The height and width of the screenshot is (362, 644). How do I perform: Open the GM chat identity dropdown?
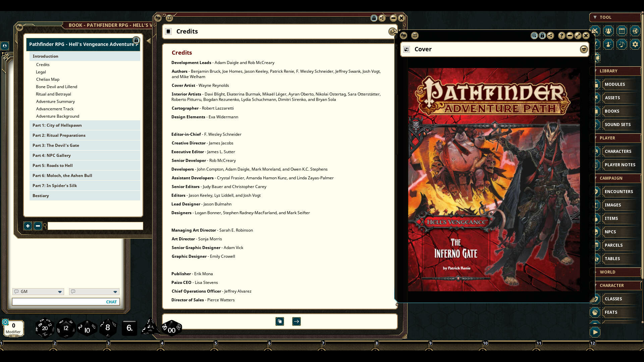coord(60,292)
